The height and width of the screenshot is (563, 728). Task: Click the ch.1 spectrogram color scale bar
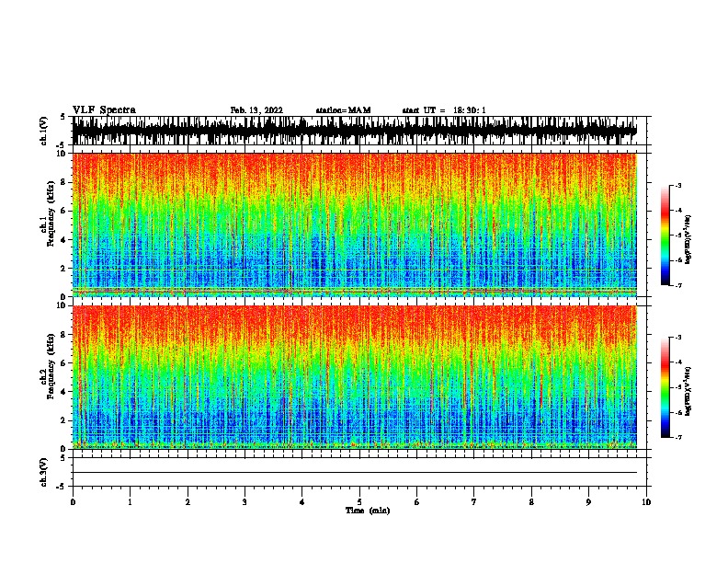point(665,235)
